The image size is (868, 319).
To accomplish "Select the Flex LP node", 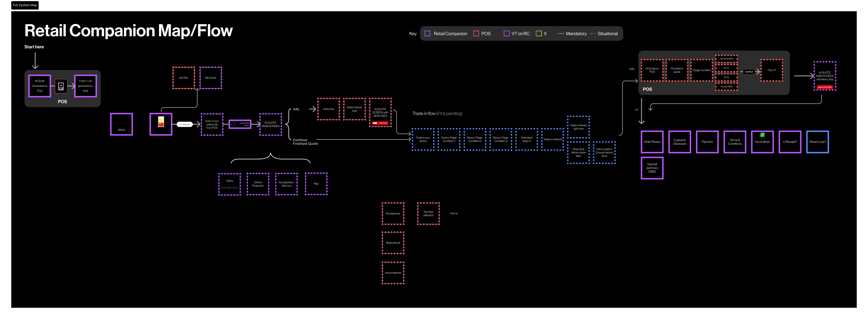I will click(x=771, y=70).
